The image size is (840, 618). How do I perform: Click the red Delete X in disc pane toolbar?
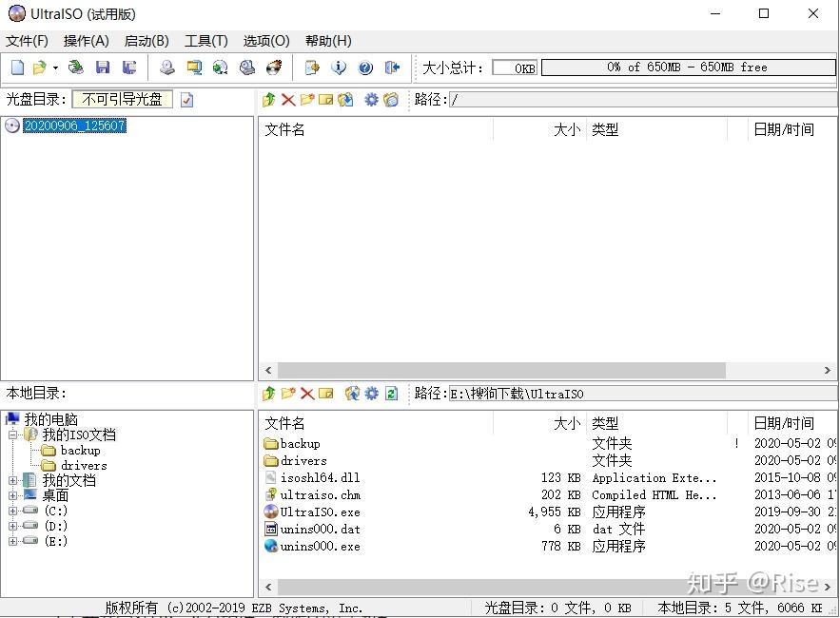(x=288, y=100)
